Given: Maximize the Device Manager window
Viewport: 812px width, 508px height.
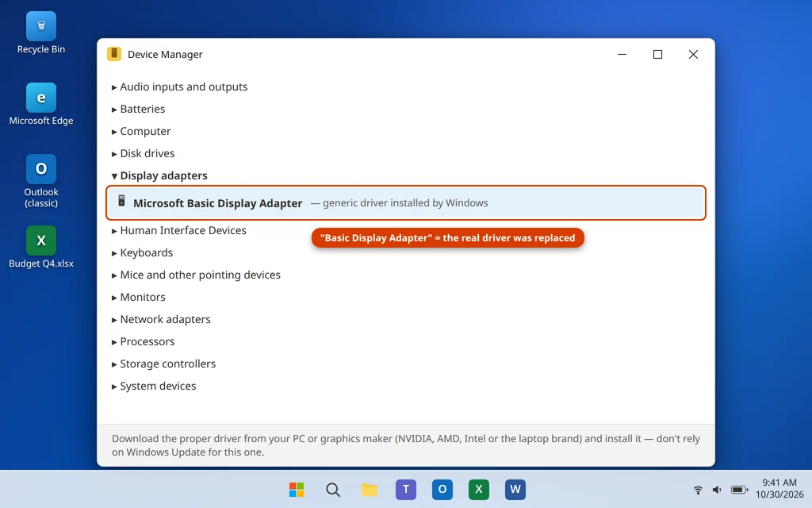Looking at the screenshot, I should (x=657, y=55).
